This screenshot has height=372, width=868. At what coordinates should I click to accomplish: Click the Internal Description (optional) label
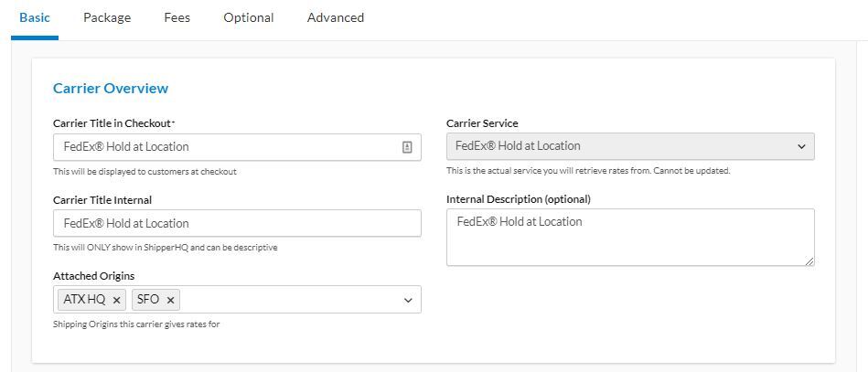[x=518, y=199]
